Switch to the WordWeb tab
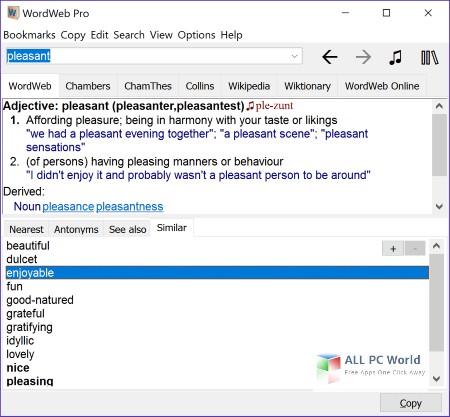Viewport: 450px width, 417px height. (30, 86)
